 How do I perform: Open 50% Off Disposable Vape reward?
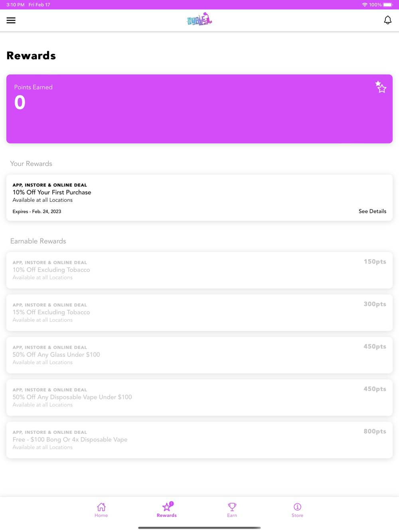[x=199, y=398]
